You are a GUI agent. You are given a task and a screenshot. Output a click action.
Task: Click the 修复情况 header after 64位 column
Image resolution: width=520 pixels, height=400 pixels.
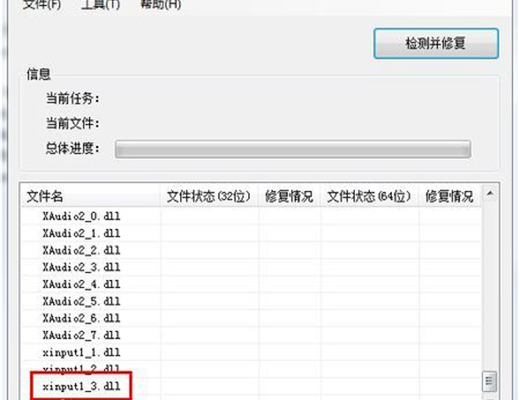(x=450, y=196)
